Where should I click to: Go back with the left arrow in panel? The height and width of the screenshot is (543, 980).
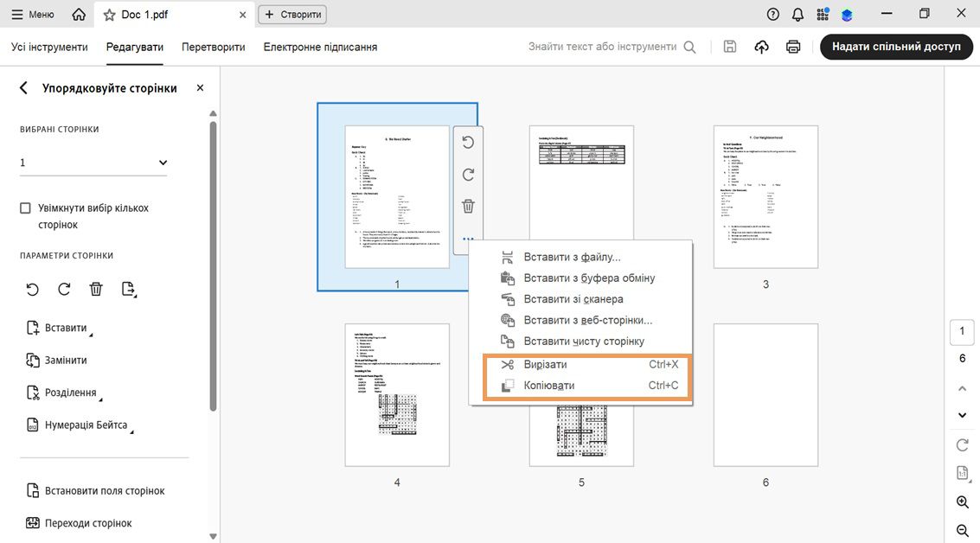(23, 88)
